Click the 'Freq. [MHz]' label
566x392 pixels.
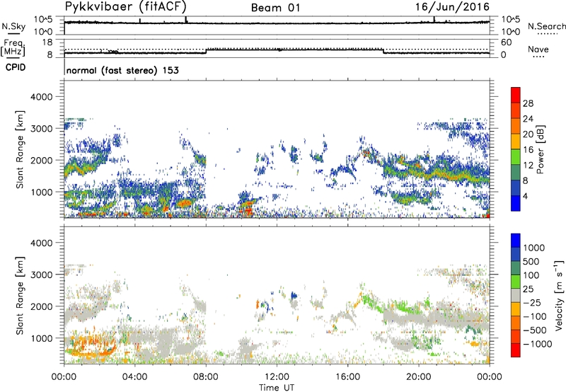(x=13, y=47)
